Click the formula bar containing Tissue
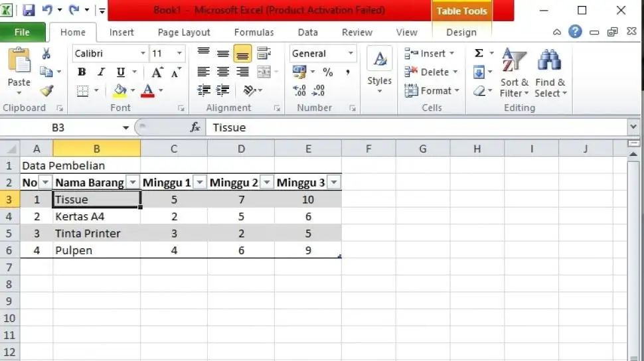644x361 pixels. coord(416,127)
